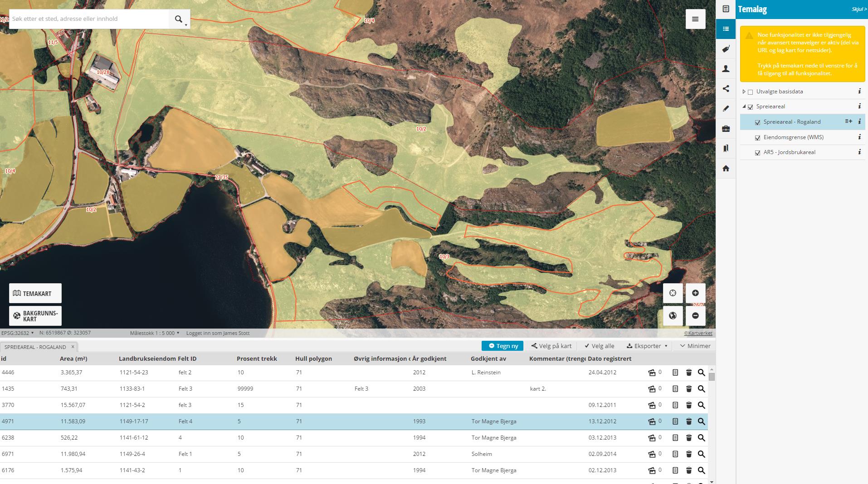The height and width of the screenshot is (484, 868).
Task: Locate my position with crosshair button
Action: click(x=673, y=293)
